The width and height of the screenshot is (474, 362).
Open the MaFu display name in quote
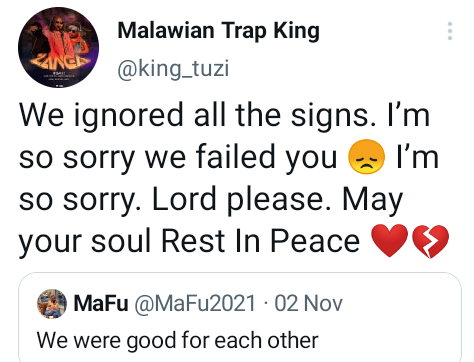pyautogui.click(x=101, y=304)
